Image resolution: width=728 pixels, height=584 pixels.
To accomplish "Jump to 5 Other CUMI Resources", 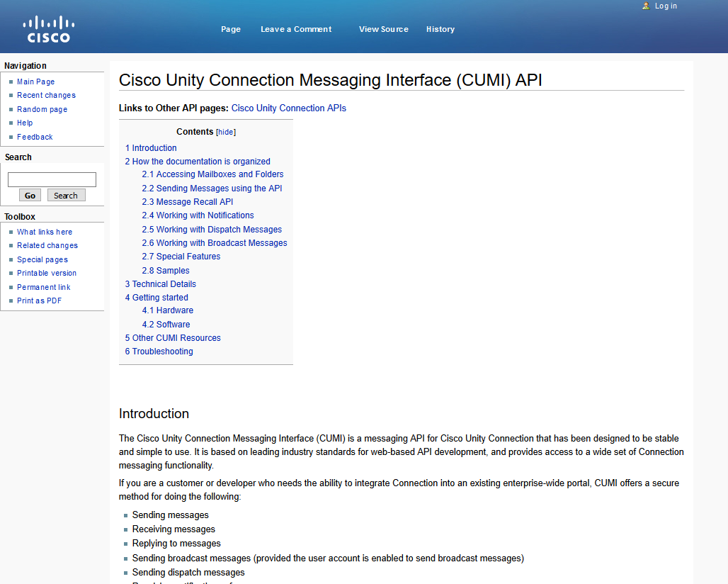I will (x=173, y=338).
